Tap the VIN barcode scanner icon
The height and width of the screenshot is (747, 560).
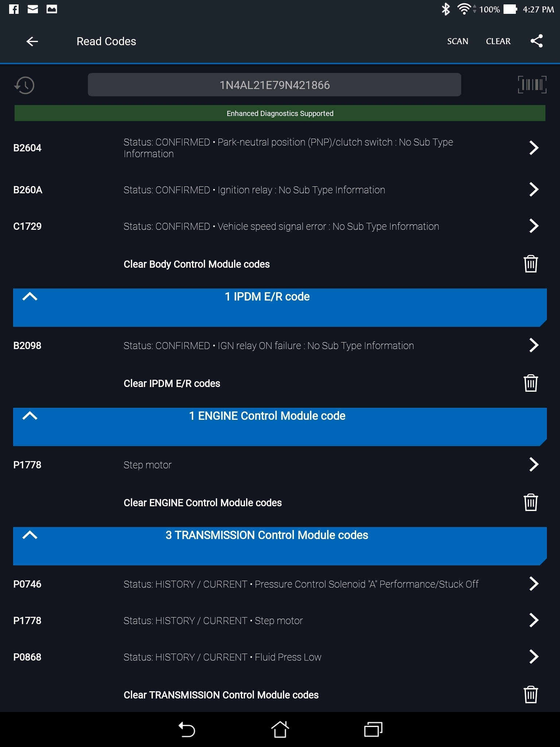point(532,85)
